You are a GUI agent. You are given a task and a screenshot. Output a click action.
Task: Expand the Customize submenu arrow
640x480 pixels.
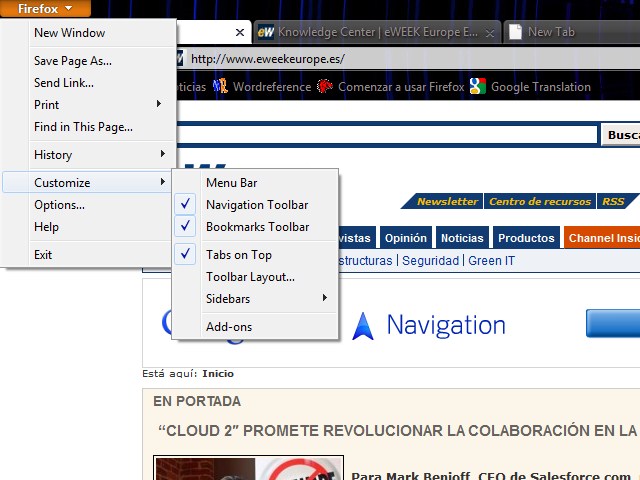tap(162, 182)
